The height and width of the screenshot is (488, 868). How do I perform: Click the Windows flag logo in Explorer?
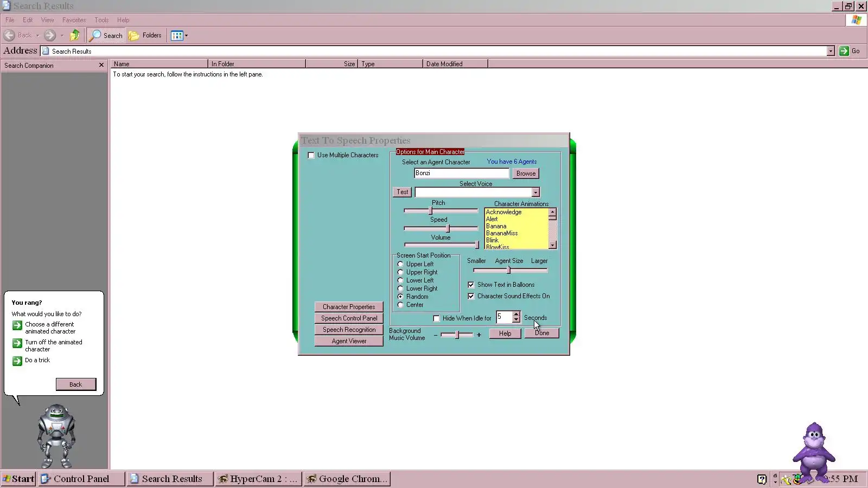coord(856,20)
